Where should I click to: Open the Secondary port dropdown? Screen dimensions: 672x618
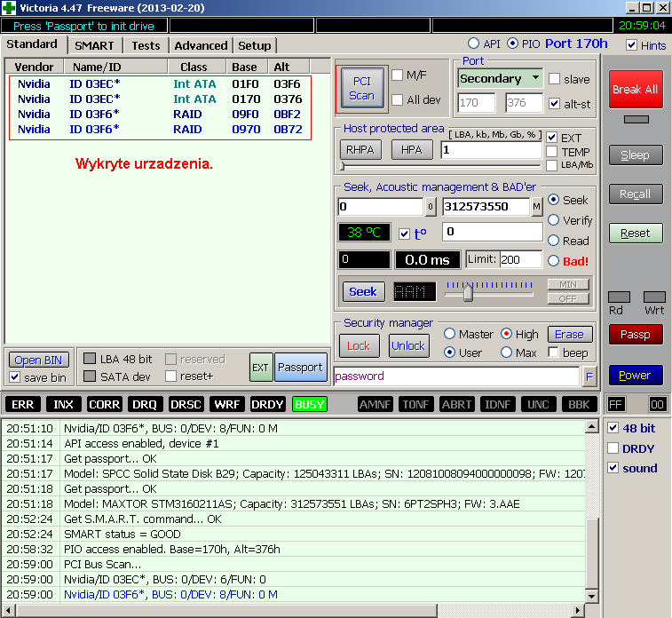click(500, 78)
